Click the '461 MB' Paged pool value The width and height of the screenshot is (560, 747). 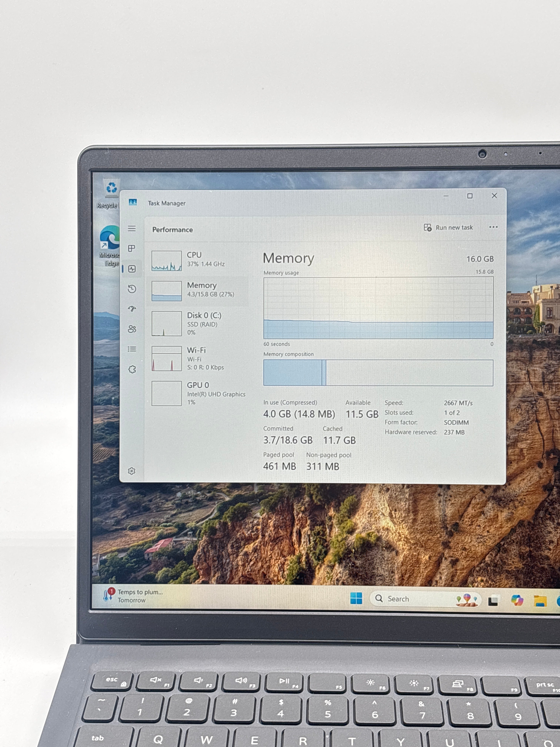click(x=279, y=466)
